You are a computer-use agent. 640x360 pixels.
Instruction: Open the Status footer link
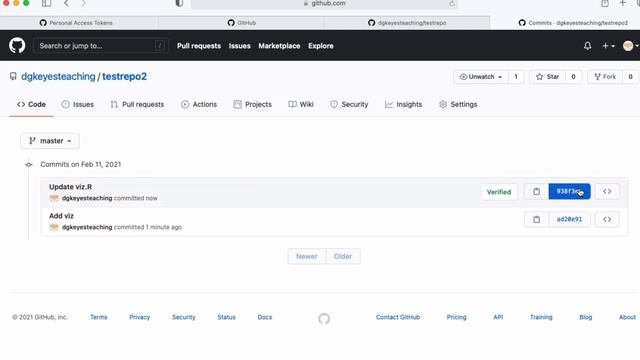pos(227,317)
